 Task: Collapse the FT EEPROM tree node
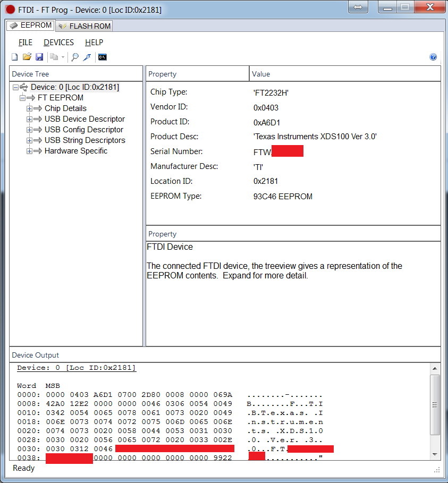(22, 98)
